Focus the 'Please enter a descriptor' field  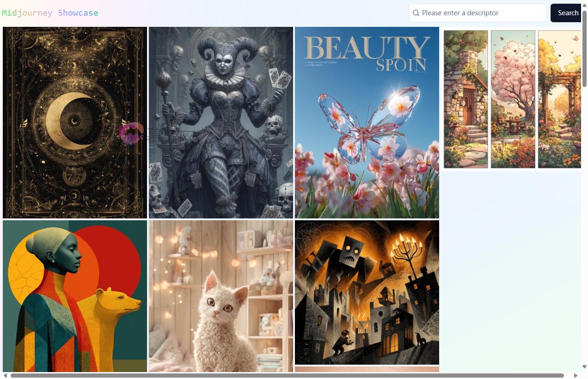pyautogui.click(x=478, y=13)
